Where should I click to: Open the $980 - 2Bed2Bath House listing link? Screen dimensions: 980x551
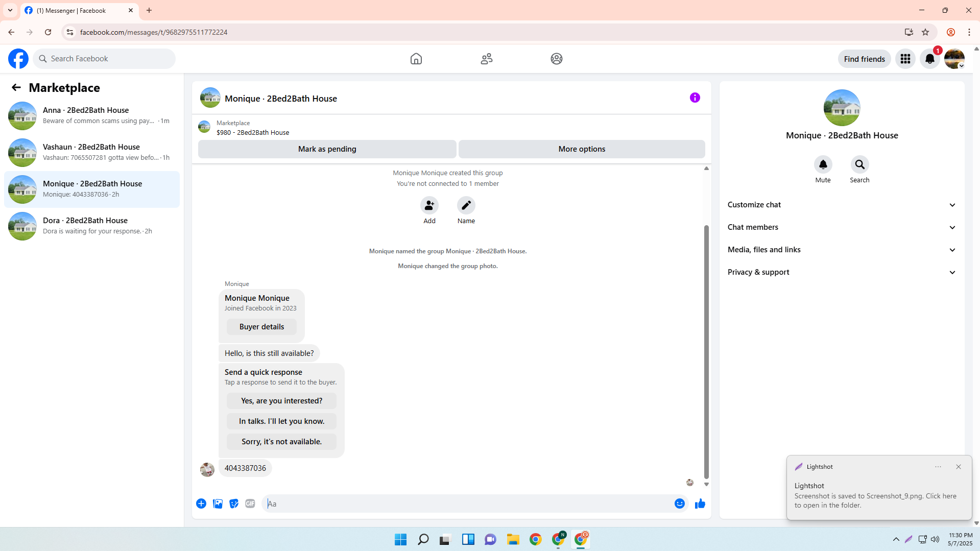tap(253, 132)
